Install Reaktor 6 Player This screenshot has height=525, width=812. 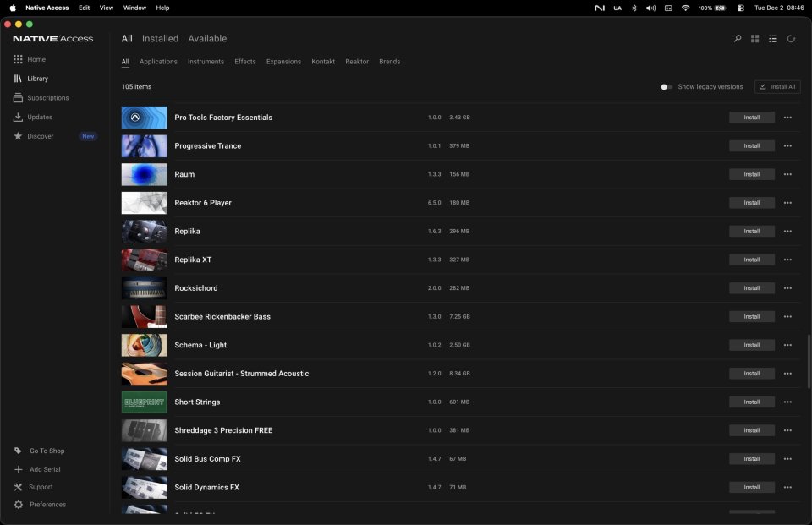[x=751, y=202]
